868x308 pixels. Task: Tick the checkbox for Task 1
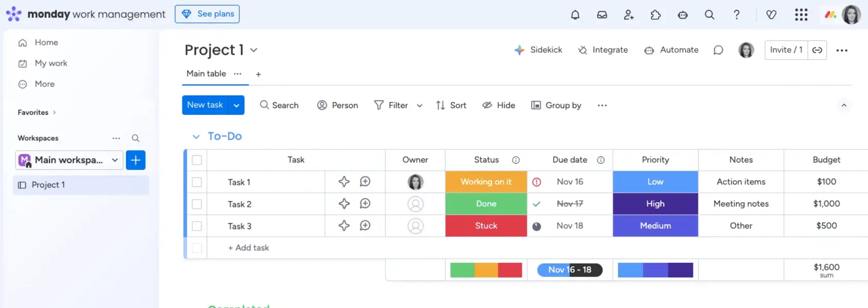[x=197, y=182]
